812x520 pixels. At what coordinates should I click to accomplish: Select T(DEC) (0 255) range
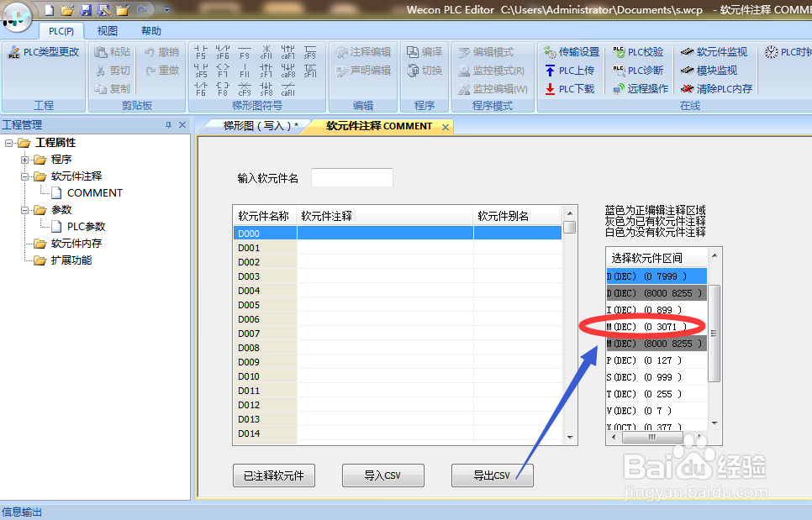click(x=656, y=394)
